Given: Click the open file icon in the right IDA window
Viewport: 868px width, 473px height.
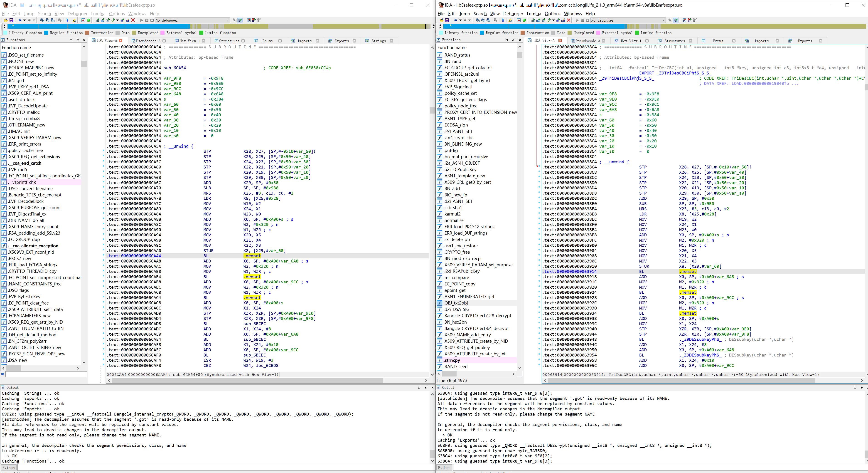Looking at the screenshot, I should point(442,20).
